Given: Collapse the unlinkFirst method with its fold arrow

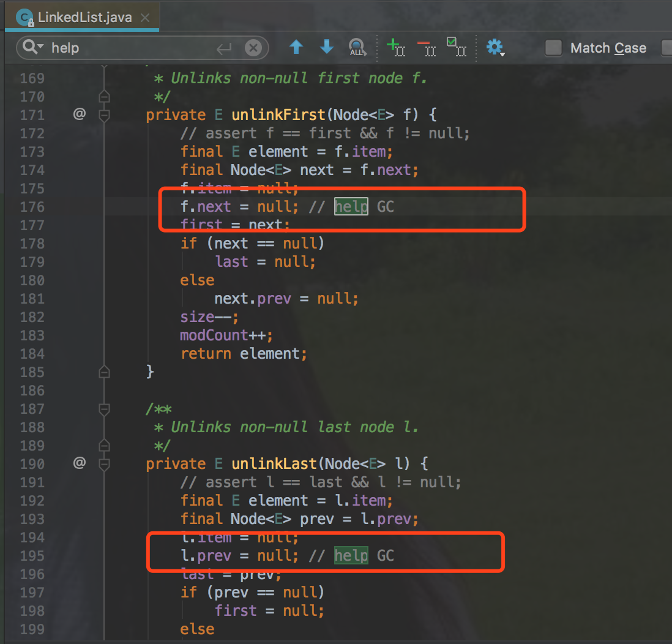Looking at the screenshot, I should point(104,114).
